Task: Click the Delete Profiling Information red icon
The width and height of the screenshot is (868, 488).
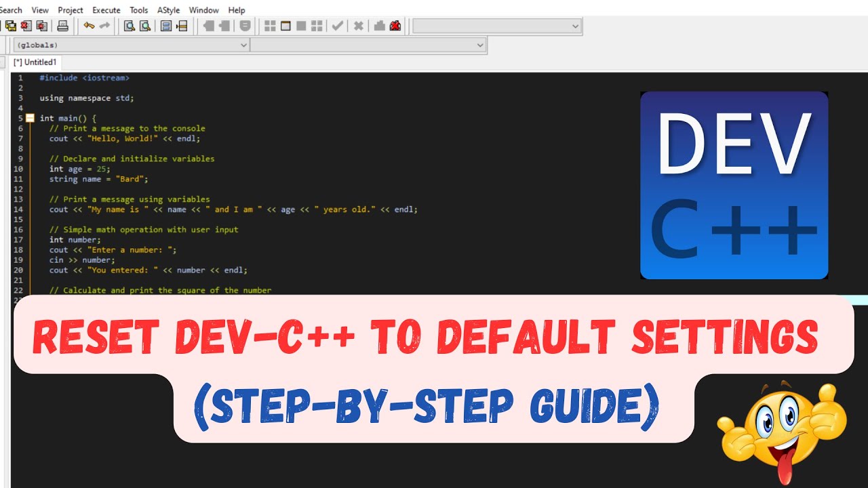Action: [395, 26]
